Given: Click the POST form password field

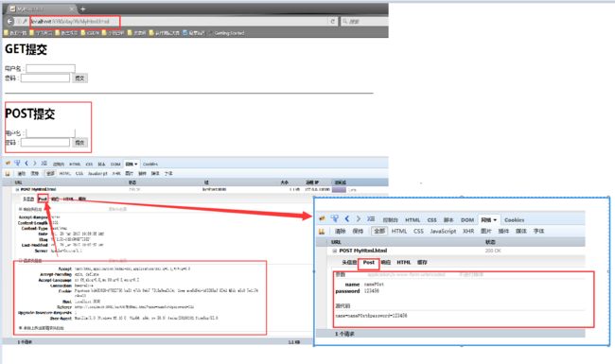Looking at the screenshot, I should pyautogui.click(x=45, y=142).
